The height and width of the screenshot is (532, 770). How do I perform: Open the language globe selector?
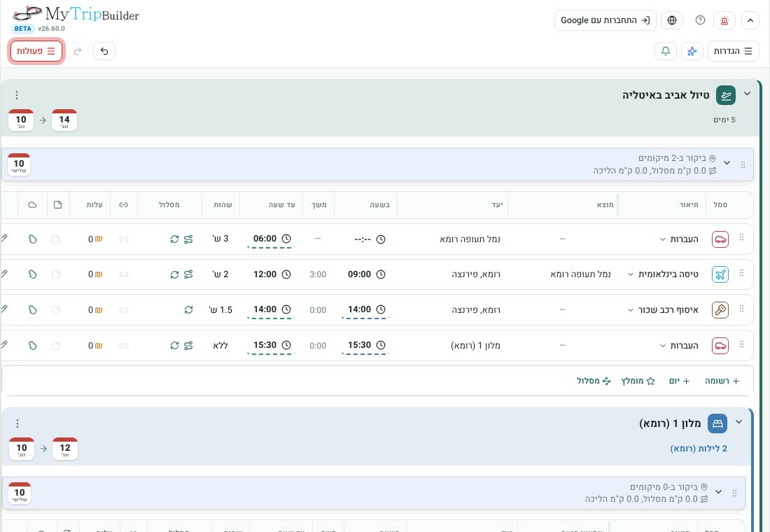click(672, 20)
